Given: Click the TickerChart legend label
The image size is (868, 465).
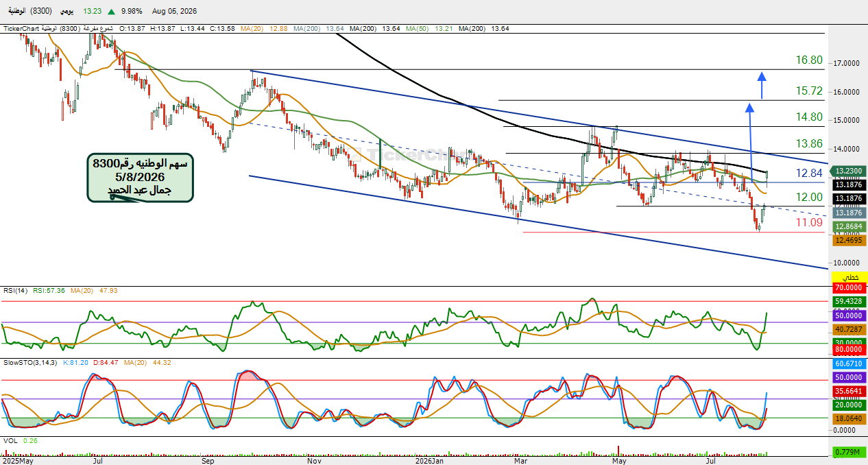Looking at the screenshot, I should point(22,29).
